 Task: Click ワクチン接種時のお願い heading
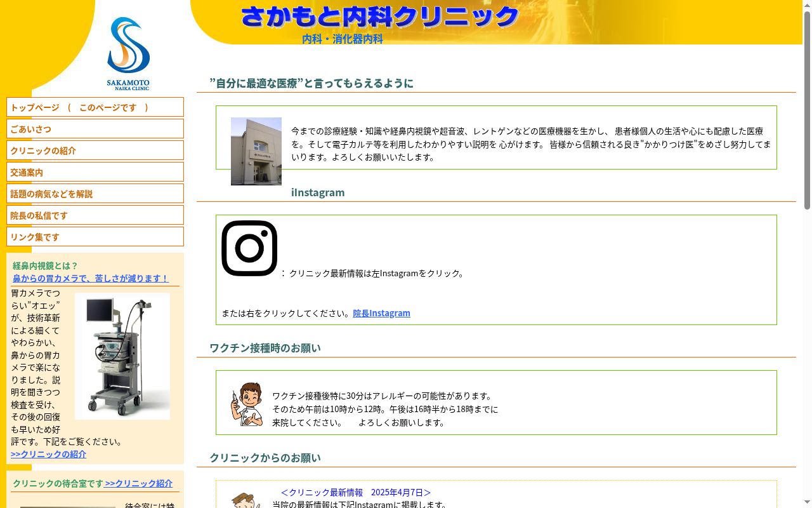[265, 348]
